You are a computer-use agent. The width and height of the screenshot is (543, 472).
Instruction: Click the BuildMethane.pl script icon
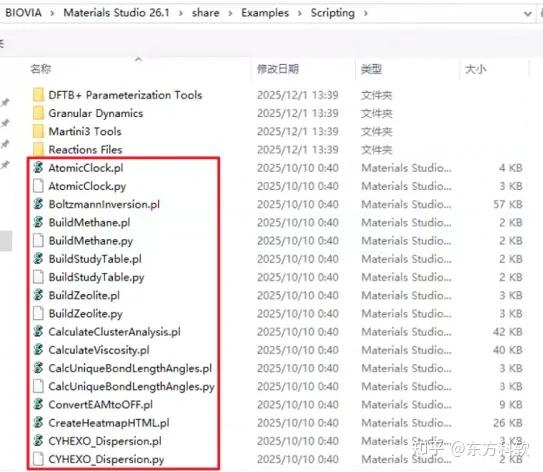38,222
